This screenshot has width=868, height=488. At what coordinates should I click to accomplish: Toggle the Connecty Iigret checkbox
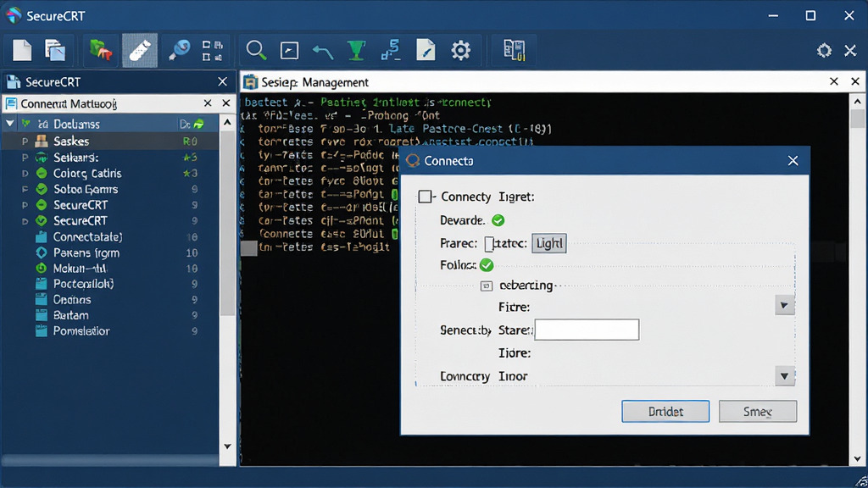click(426, 197)
